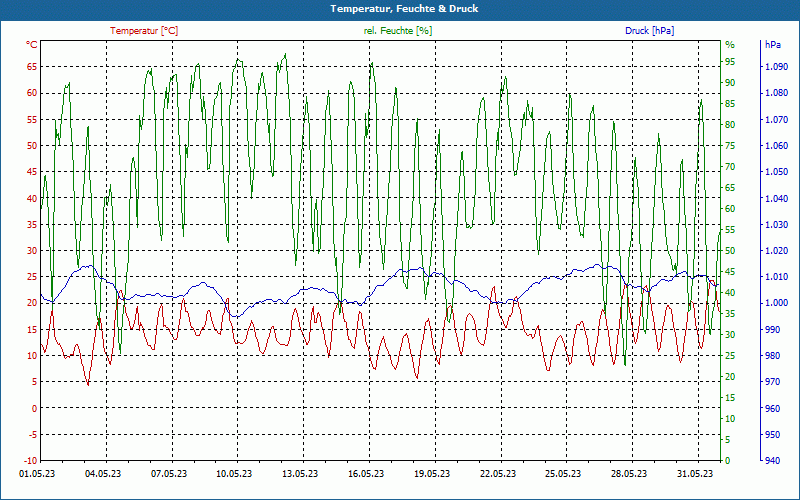Select the green 'rel. Feuchte [%]' legend label
Viewport: 800px width, 500px height.
[397, 31]
